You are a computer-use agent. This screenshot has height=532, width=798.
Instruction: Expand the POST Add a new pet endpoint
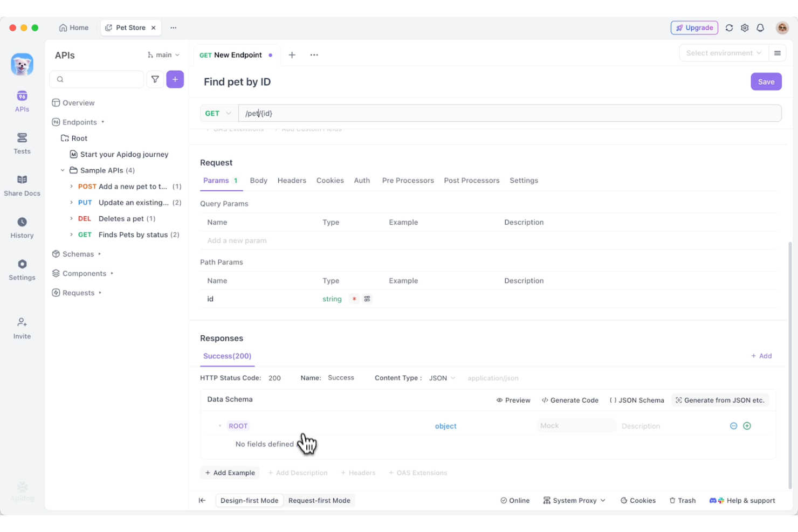click(71, 186)
